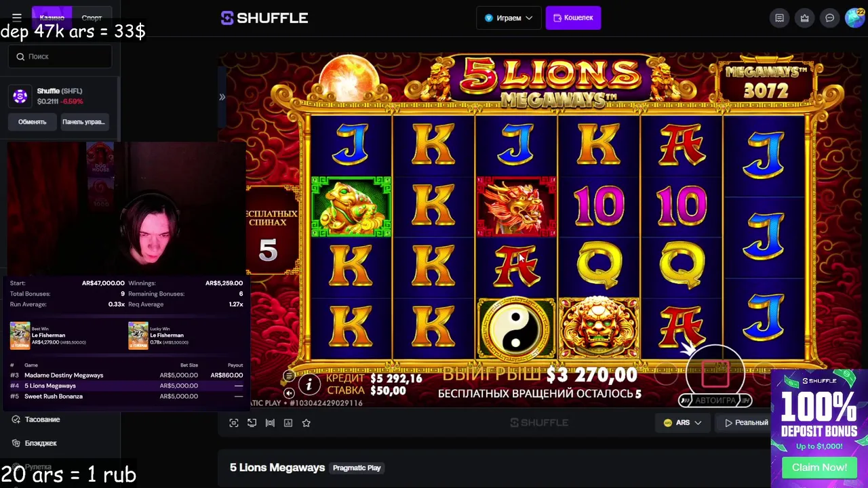Select Блэкджек in the sidebar menu
Screen dimensions: 868x488
tap(41, 443)
